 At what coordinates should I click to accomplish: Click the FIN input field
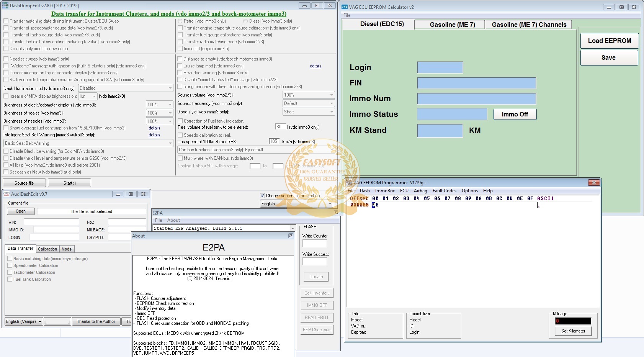(476, 83)
